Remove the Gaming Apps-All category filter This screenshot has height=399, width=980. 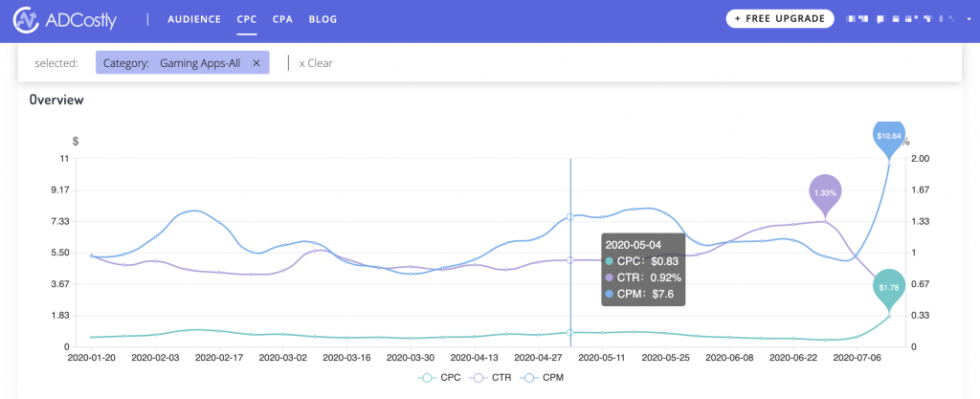coord(256,62)
